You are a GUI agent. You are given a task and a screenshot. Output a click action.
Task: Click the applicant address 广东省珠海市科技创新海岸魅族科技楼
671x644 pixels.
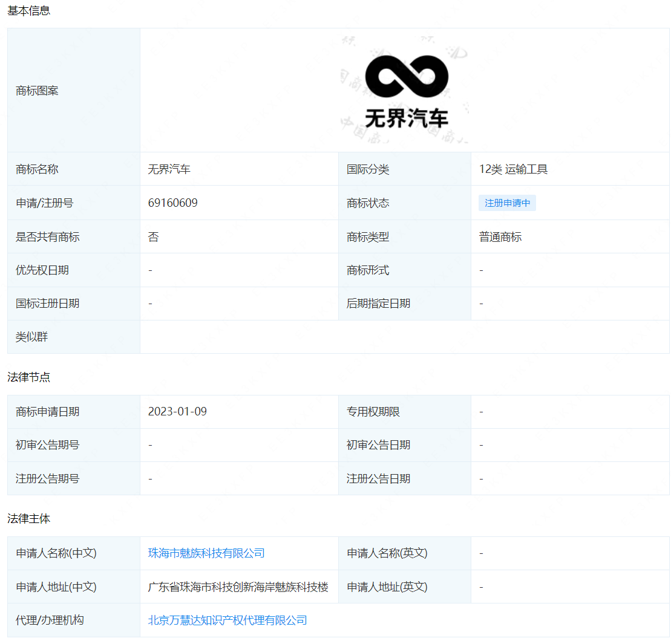point(238,587)
